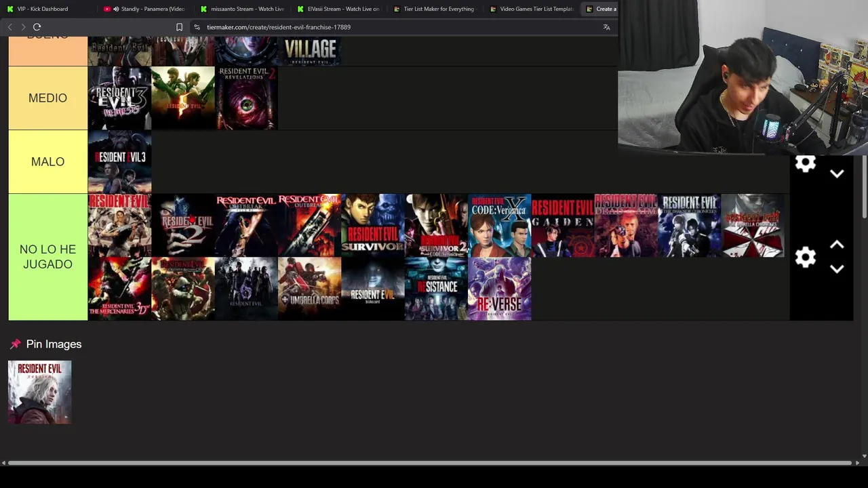The height and width of the screenshot is (488, 868).
Task: Select unranked Resident Evil cover under Pin Images
Action: coord(39,392)
